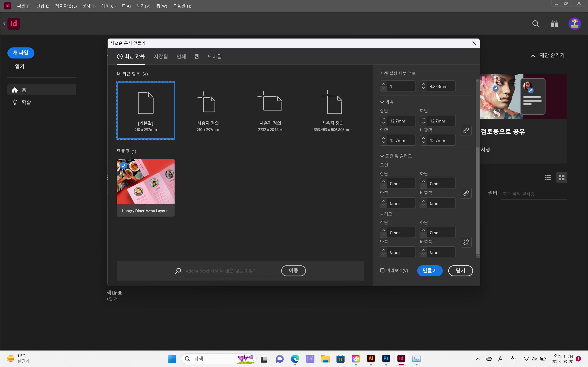
Task: Deselect the Hungry Diner Menu Layout template checkmark
Action: (x=123, y=166)
